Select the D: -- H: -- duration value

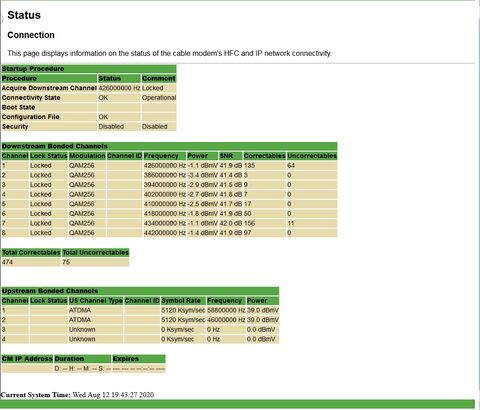[x=82, y=369]
